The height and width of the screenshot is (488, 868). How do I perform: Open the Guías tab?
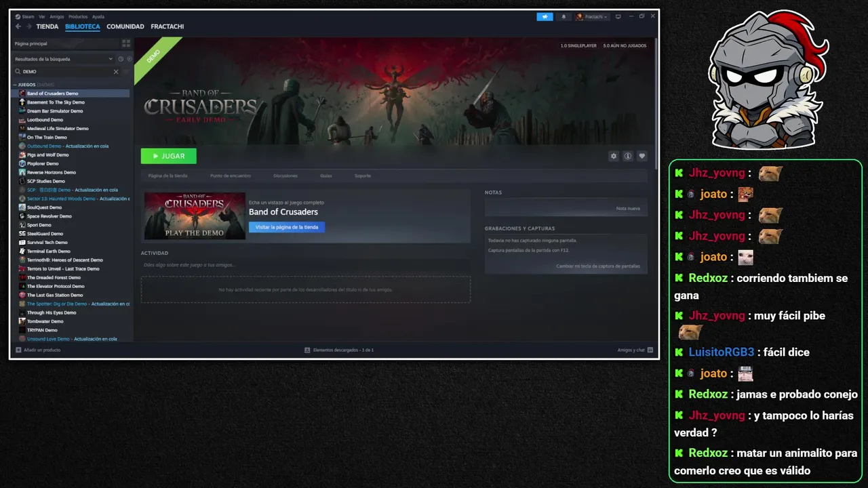coord(326,176)
